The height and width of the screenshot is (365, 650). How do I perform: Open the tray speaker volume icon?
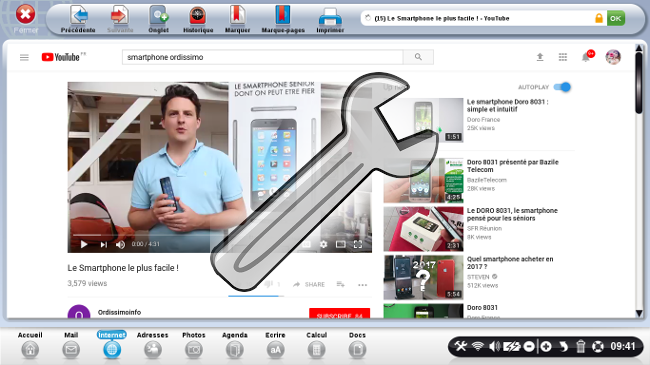[x=494, y=346]
